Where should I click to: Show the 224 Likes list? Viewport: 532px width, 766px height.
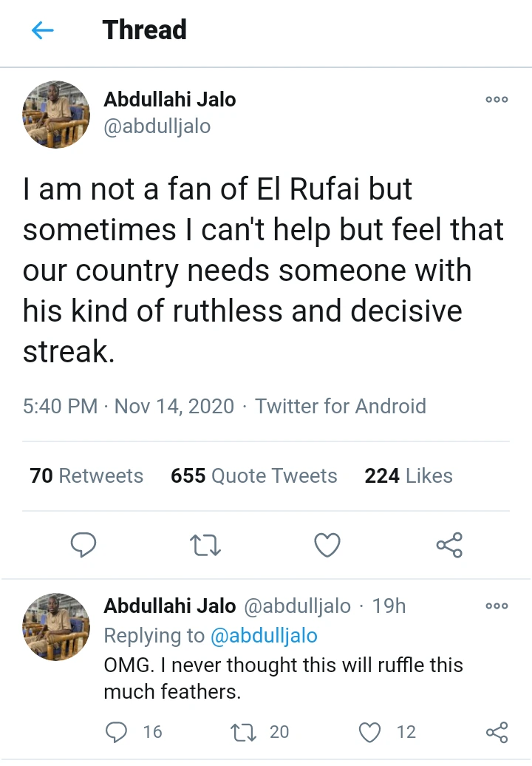tap(408, 476)
